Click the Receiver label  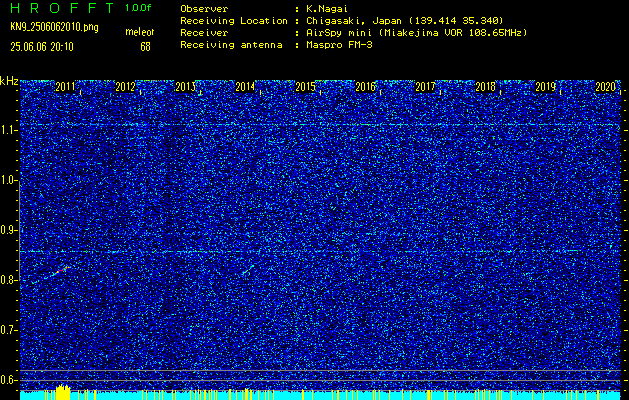point(204,33)
